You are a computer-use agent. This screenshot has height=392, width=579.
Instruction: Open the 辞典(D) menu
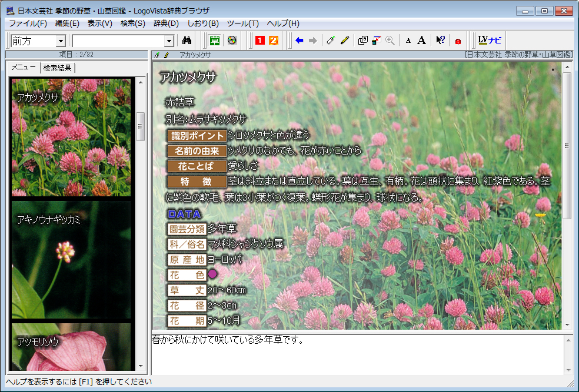[165, 24]
